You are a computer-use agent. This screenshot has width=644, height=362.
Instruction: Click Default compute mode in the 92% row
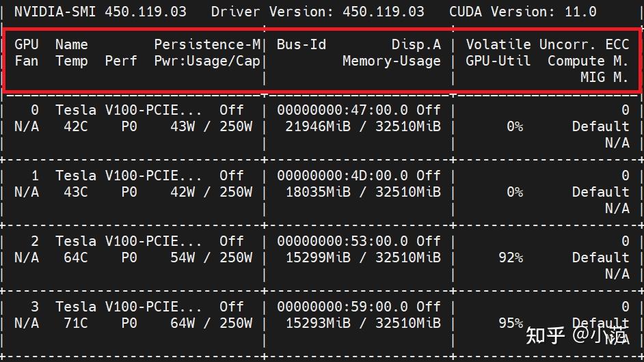[x=600, y=257]
